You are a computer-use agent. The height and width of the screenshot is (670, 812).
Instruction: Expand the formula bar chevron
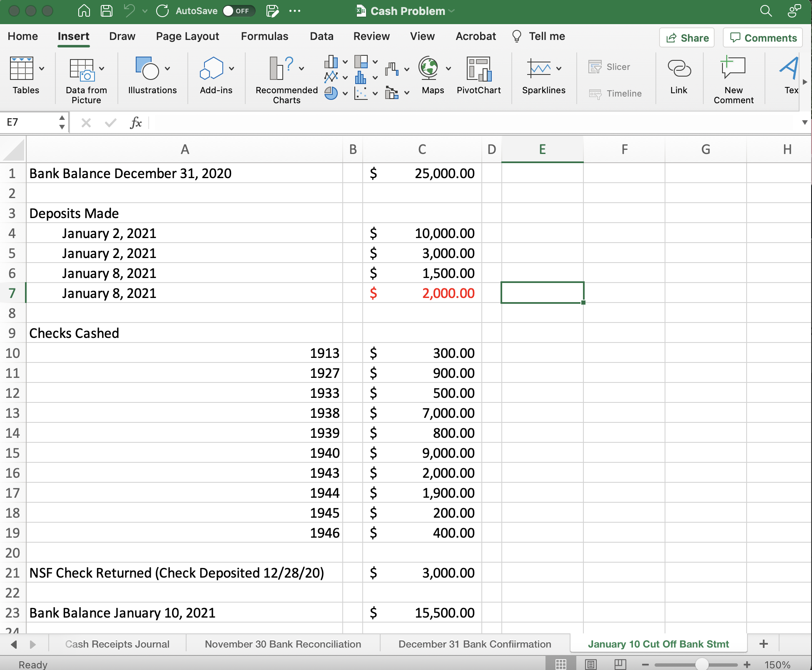click(805, 122)
